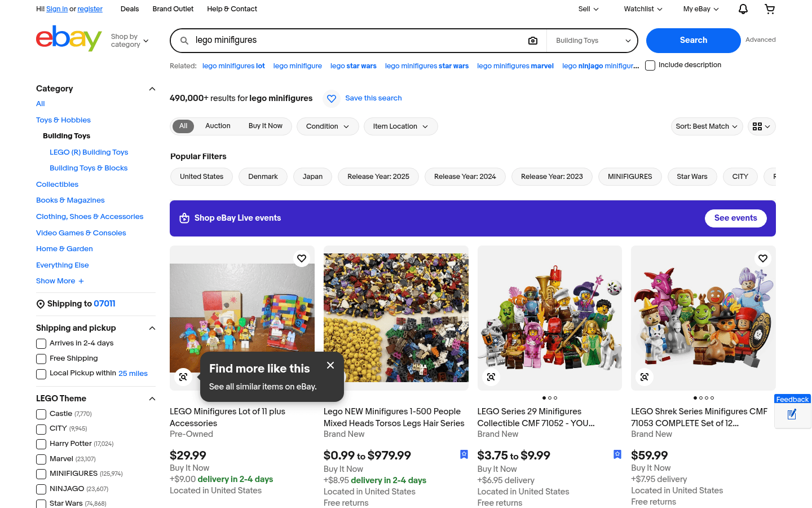Screen dimensions: 812x508
Task: Open the gallery view options icon
Action: coord(762,126)
